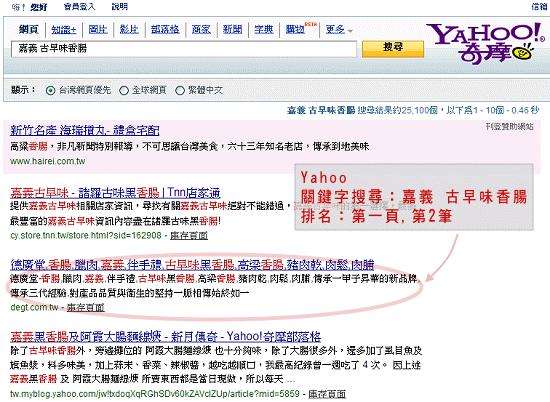This screenshot has width=550, height=402.
Task: Select the 全球網頁 radio button
Action: coord(124,91)
